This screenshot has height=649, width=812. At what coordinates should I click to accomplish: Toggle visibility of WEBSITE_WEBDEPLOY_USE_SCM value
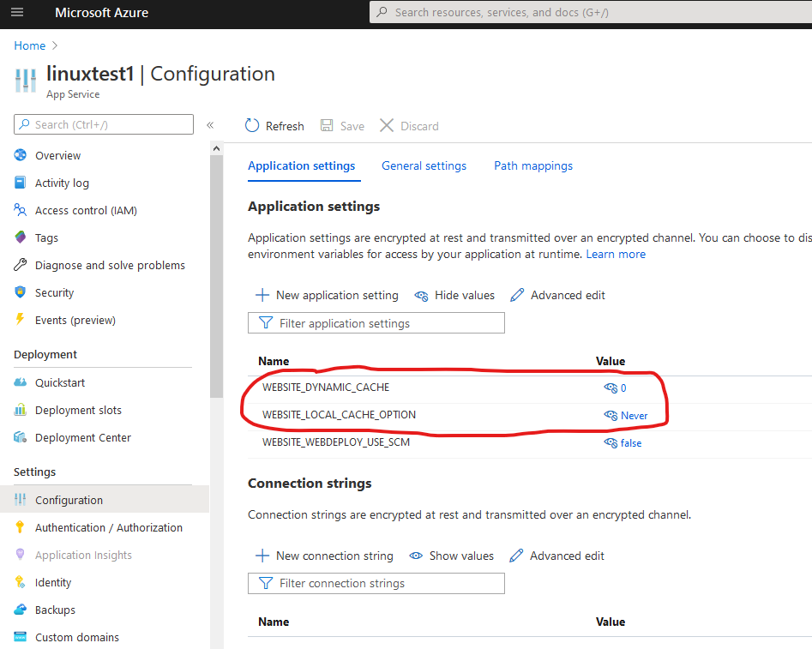point(611,443)
